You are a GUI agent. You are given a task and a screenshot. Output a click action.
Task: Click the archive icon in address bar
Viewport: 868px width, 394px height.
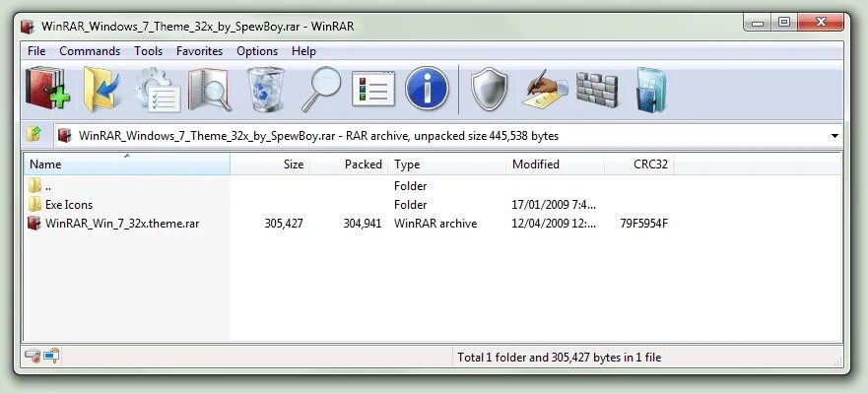point(65,136)
